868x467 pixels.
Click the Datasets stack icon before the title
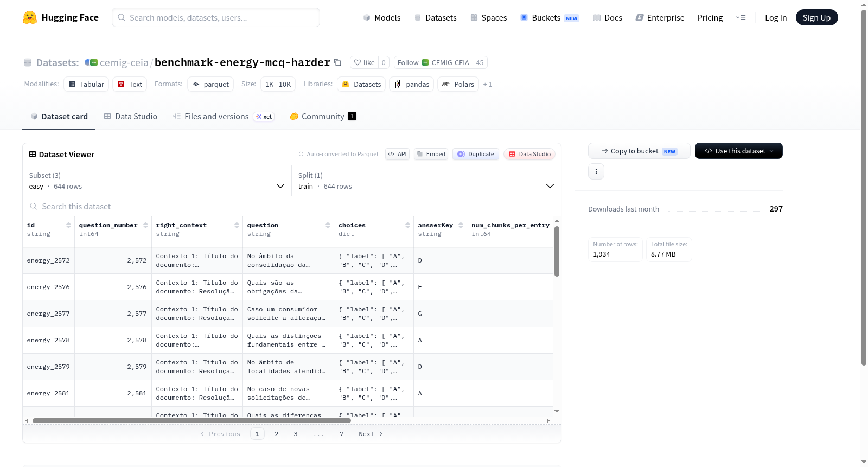[28, 62]
